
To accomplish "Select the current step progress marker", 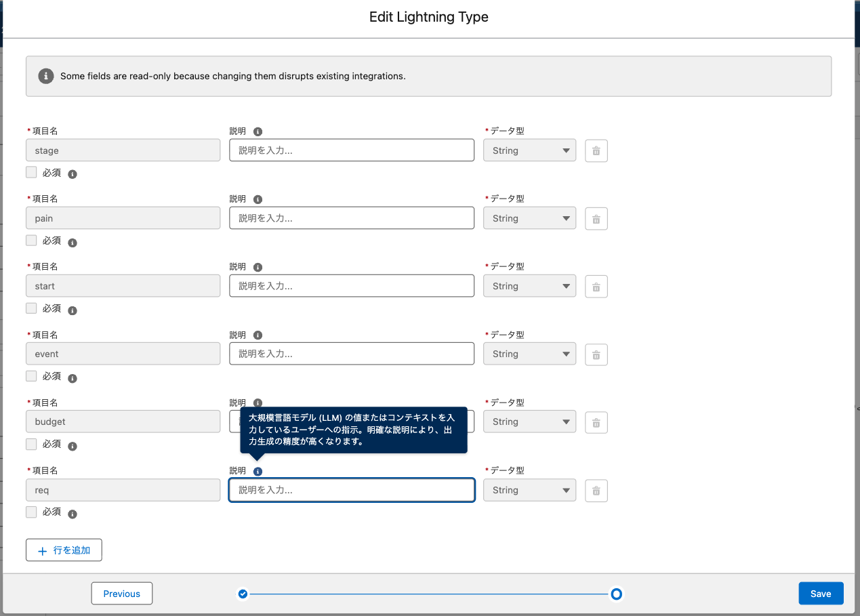I will click(x=616, y=594).
